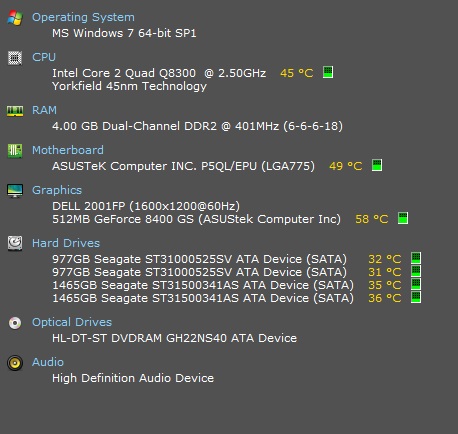Open the Optical Drives section heading
458x434 pixels.
coord(72,322)
